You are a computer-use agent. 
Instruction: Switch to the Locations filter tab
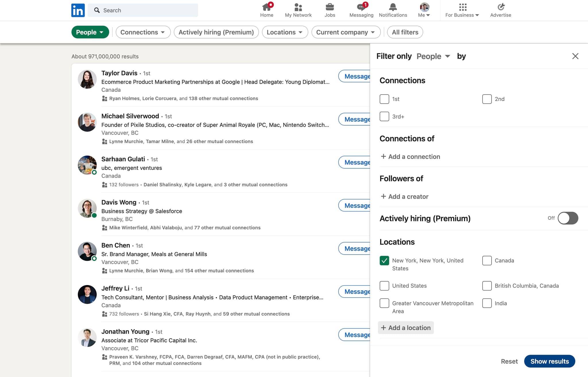pyautogui.click(x=285, y=32)
